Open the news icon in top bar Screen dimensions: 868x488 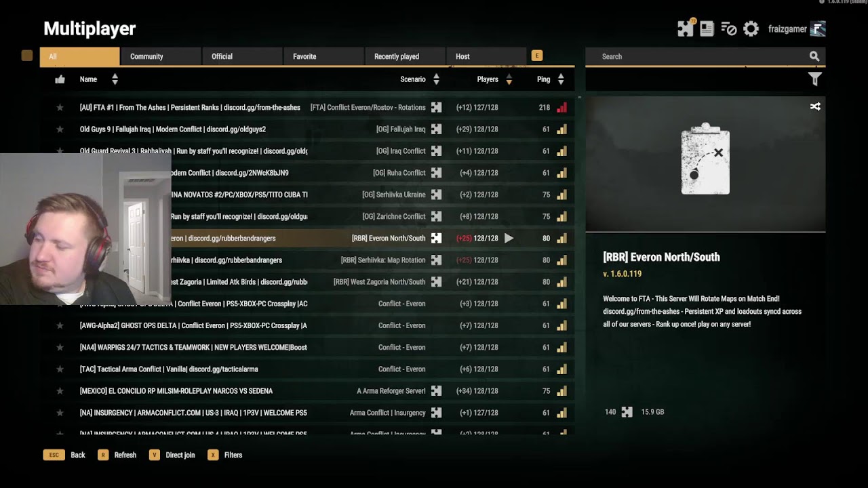[x=707, y=29]
